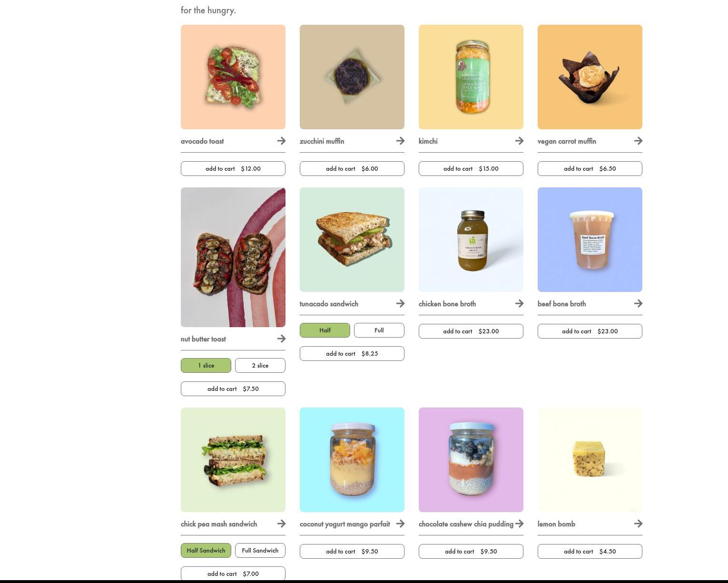Click the arrow icon next to kimchi
The height and width of the screenshot is (583, 728).
click(519, 141)
